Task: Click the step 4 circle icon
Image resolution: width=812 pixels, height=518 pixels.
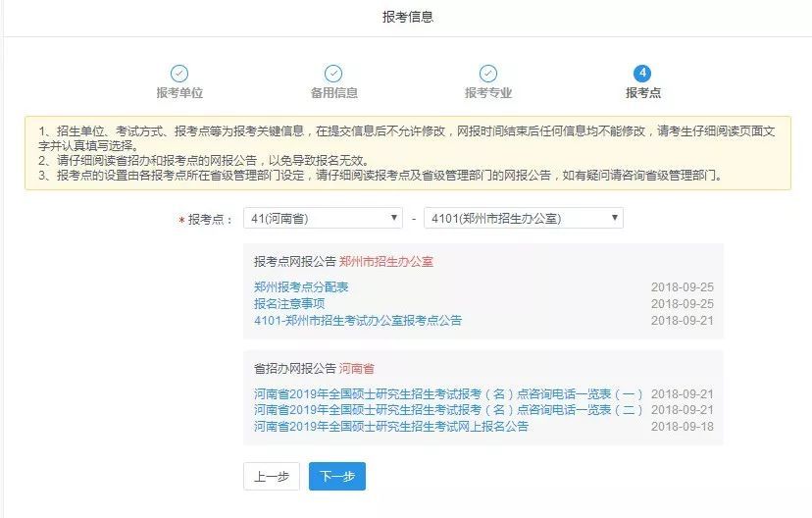Action: [x=642, y=74]
